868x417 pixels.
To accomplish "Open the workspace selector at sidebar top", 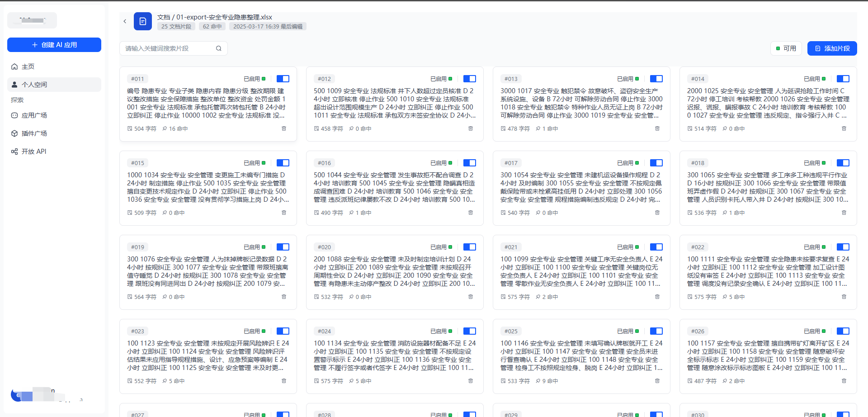I will [x=32, y=20].
